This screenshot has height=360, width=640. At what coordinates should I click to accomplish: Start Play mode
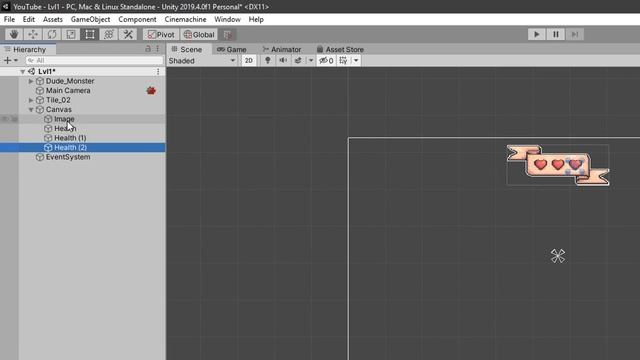coord(537,34)
